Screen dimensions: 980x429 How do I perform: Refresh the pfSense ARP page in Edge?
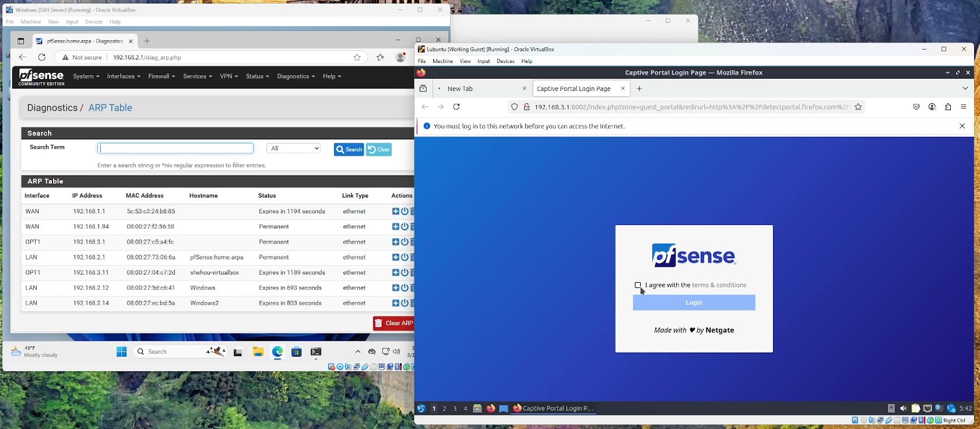click(x=42, y=57)
